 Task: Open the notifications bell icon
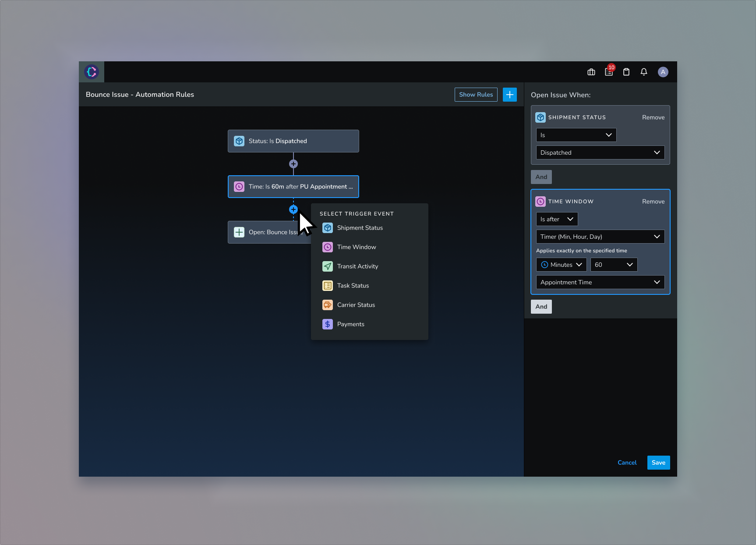tap(644, 72)
